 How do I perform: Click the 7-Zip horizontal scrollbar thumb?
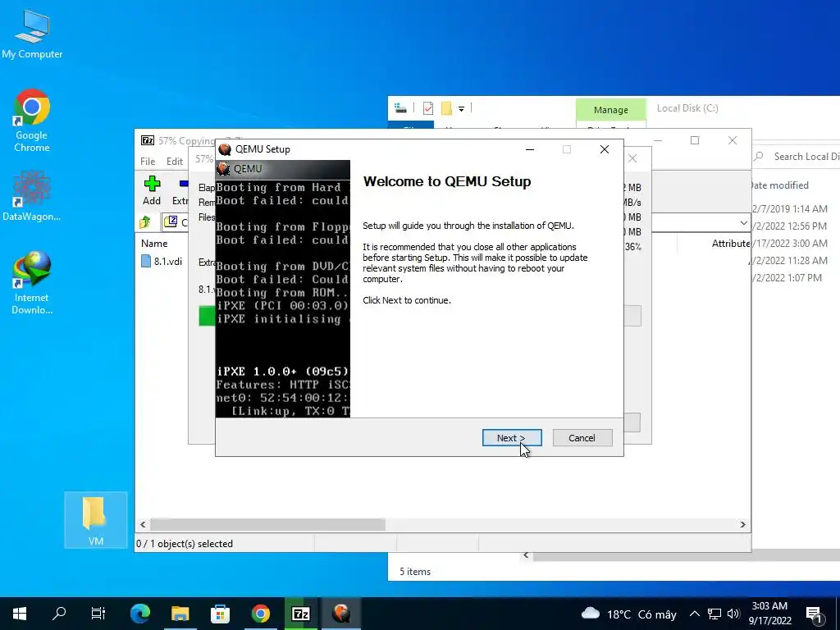[x=267, y=524]
